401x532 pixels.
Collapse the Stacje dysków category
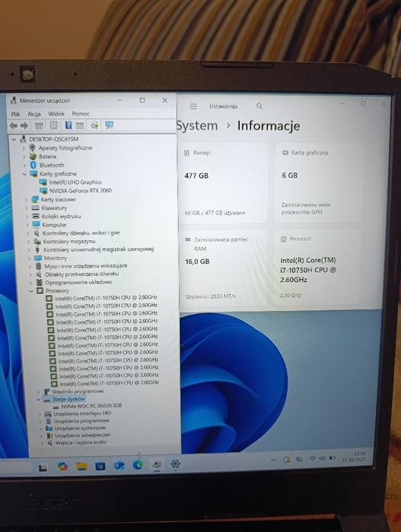click(x=38, y=399)
